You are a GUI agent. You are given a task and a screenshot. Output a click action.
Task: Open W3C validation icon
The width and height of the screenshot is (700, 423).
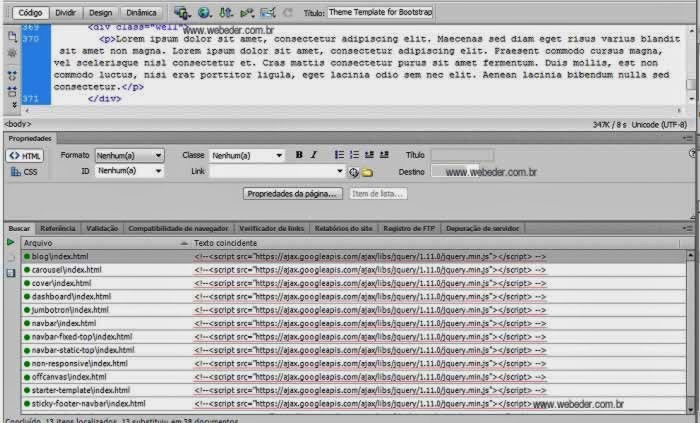click(246, 13)
